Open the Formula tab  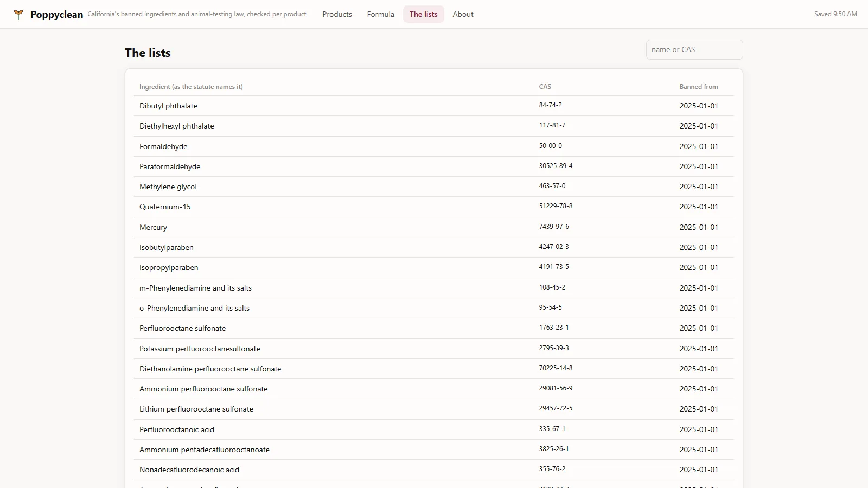pyautogui.click(x=380, y=14)
